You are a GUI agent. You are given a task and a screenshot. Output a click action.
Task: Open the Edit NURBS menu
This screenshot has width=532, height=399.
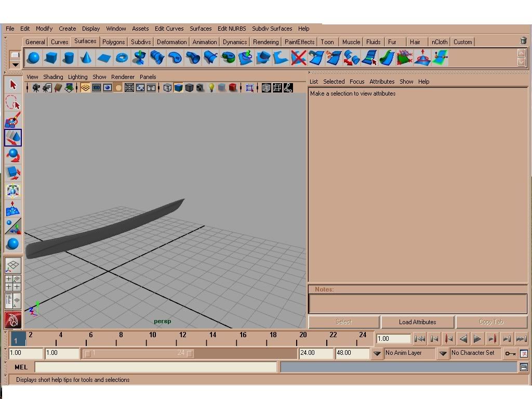pos(232,29)
